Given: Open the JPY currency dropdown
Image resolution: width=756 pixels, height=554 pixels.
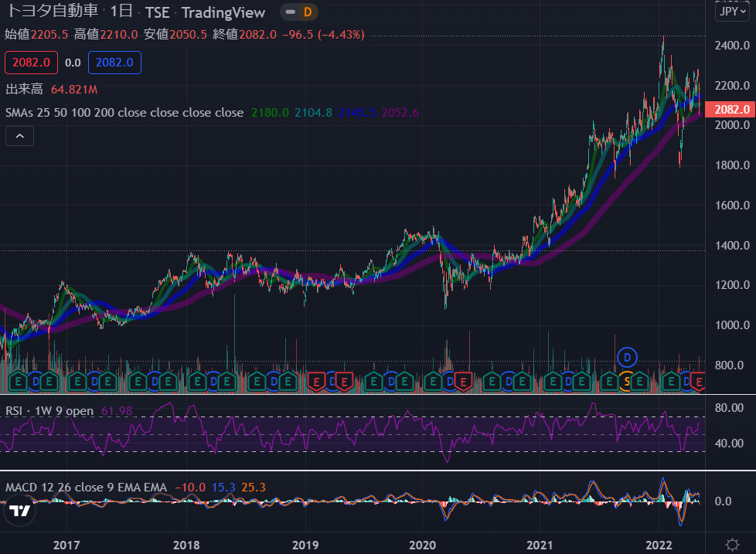Looking at the screenshot, I should [x=732, y=12].
